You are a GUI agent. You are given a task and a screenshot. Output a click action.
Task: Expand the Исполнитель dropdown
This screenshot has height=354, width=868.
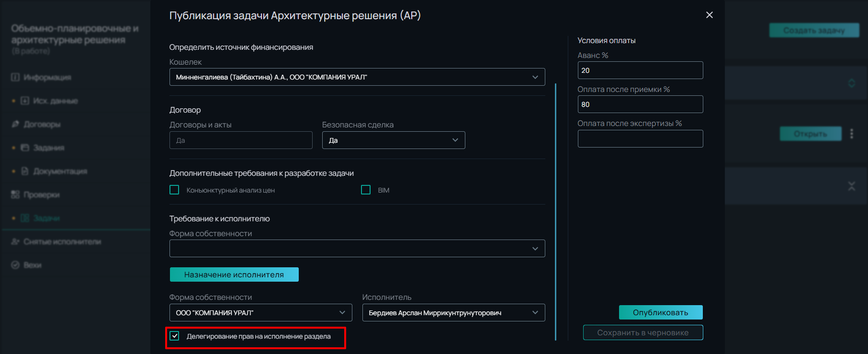[454, 313]
